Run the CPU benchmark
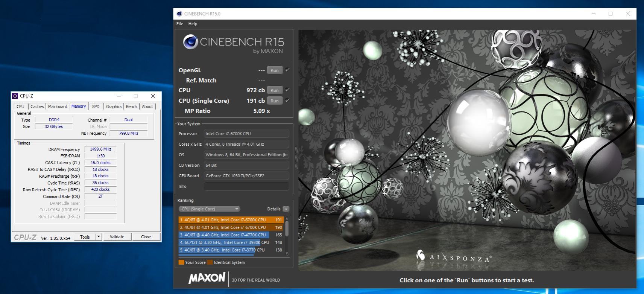The image size is (644, 294). coord(275,90)
